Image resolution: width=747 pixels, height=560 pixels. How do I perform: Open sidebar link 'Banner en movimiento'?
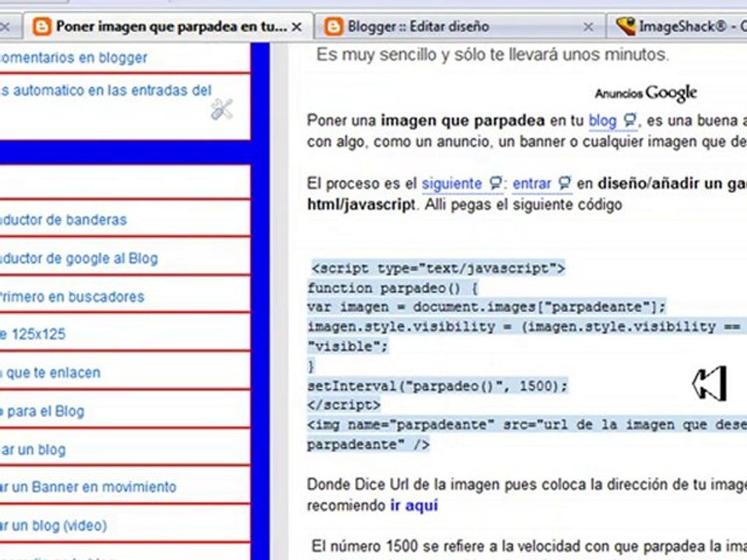coord(88,487)
